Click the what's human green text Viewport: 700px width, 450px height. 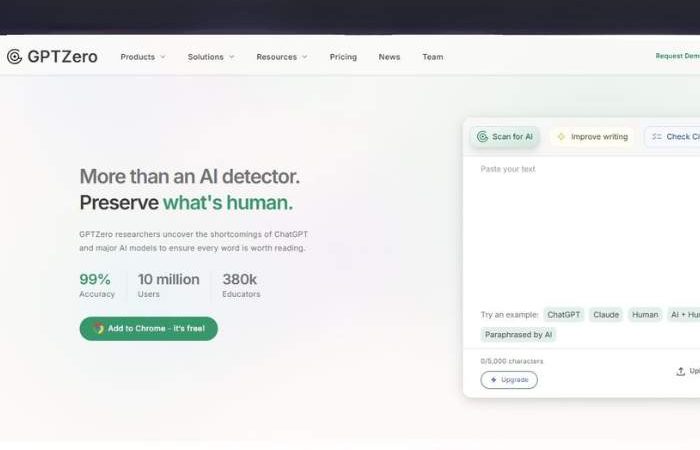click(x=228, y=203)
